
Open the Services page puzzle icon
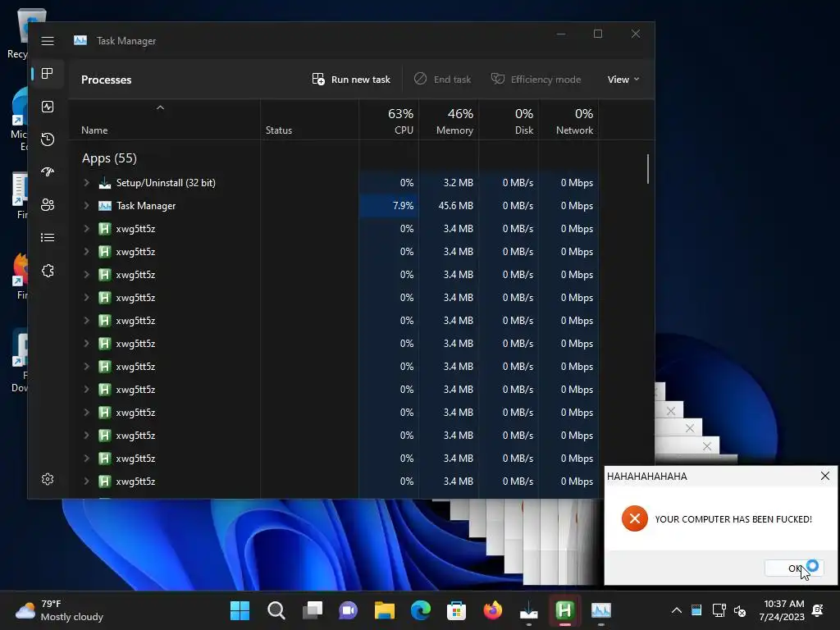pyautogui.click(x=48, y=271)
